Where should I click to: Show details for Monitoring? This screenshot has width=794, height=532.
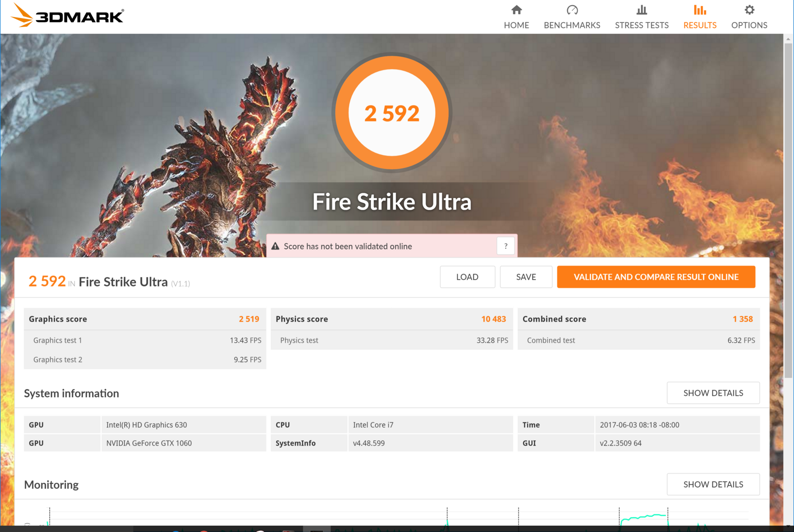713,484
